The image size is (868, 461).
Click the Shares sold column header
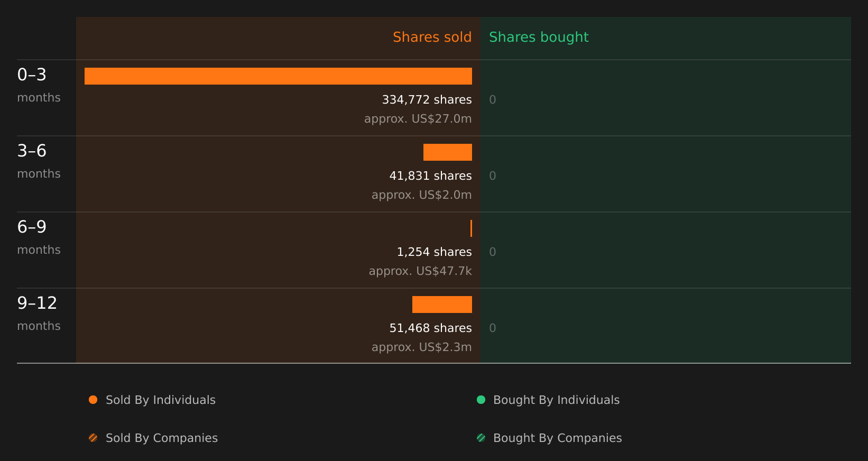pyautogui.click(x=432, y=37)
